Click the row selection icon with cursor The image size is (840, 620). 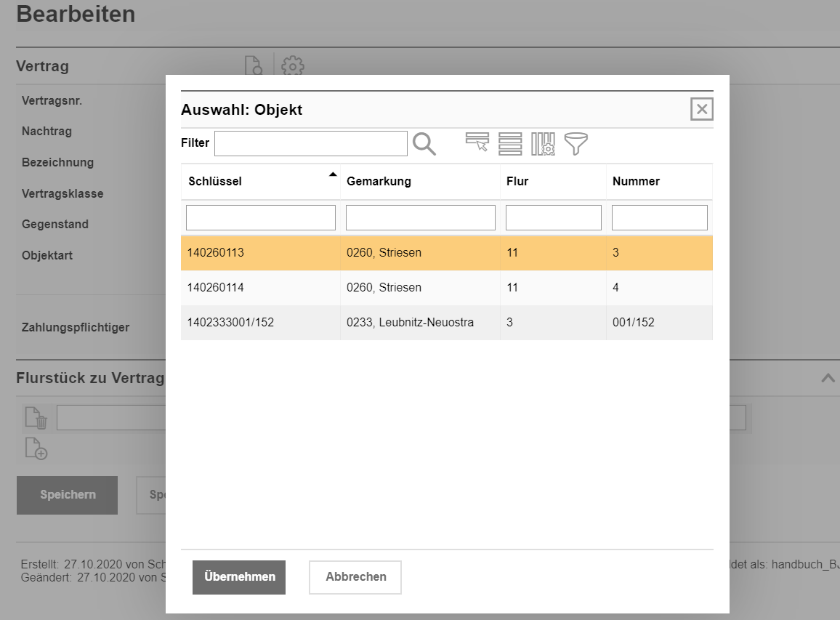[477, 143]
